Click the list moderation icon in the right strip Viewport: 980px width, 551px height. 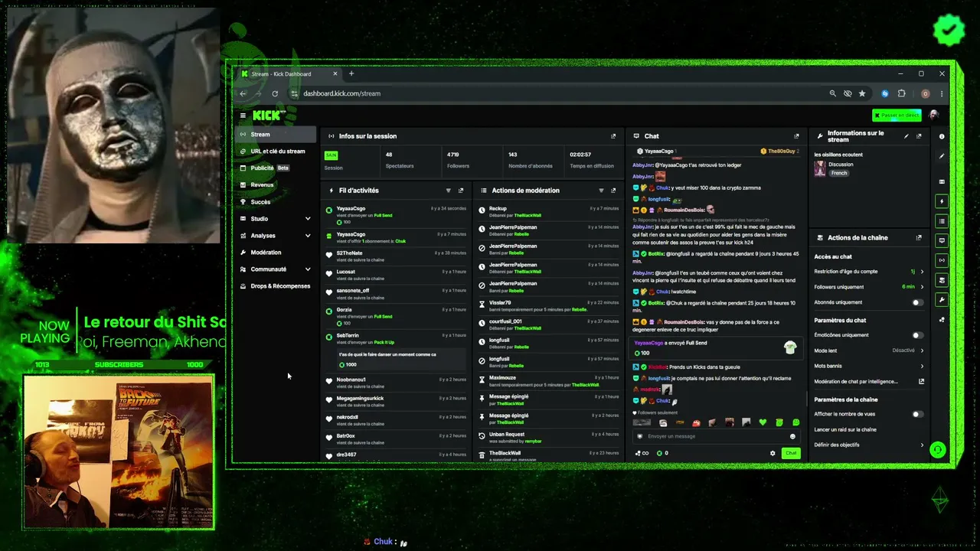(x=942, y=221)
